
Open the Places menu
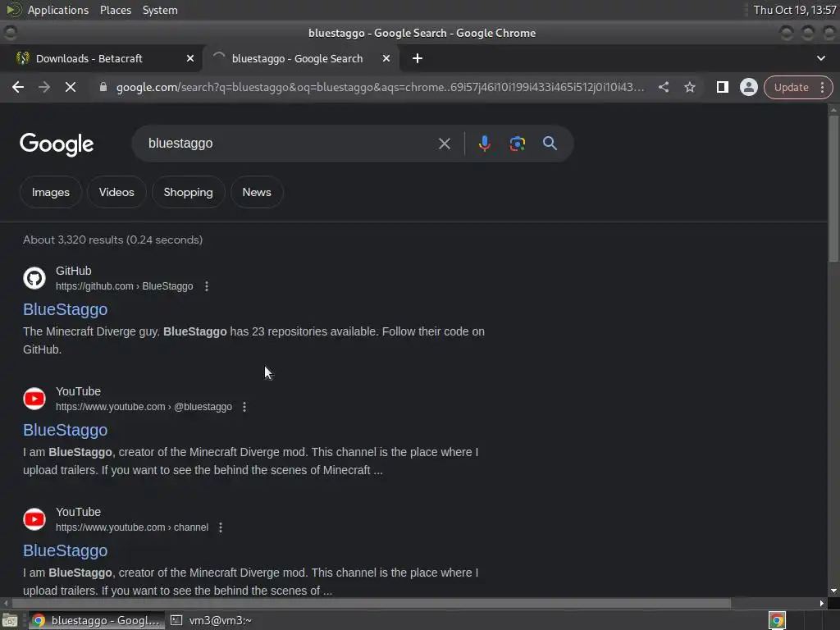point(115,10)
